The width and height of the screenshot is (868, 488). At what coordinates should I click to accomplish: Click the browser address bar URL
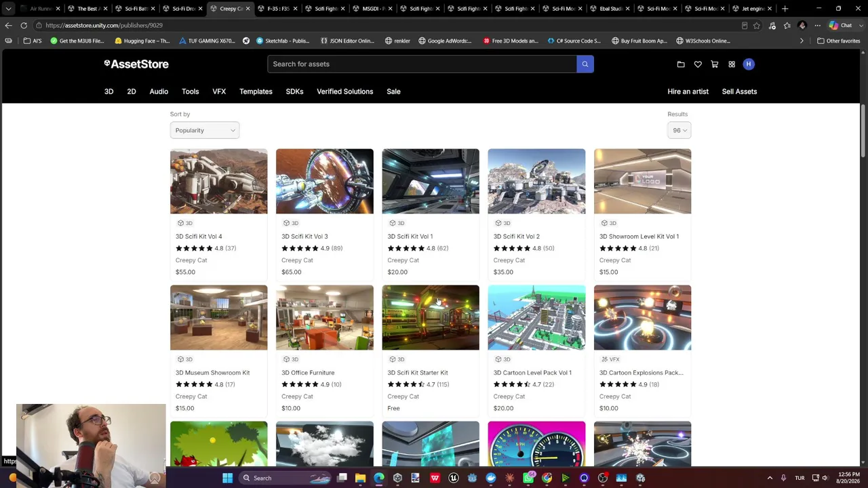[104, 25]
